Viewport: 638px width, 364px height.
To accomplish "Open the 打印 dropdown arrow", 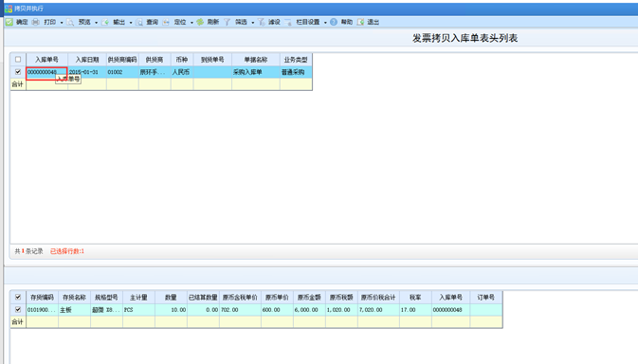I will [62, 23].
